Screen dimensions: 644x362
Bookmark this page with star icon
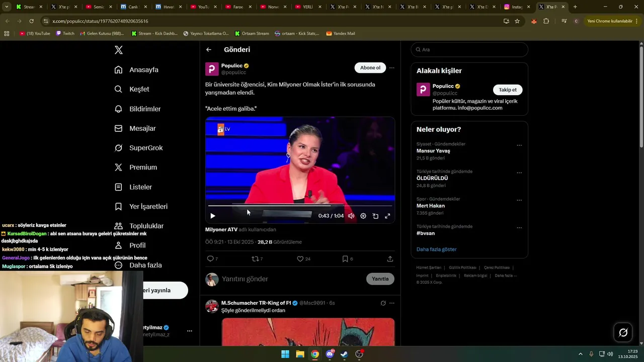coord(517,21)
